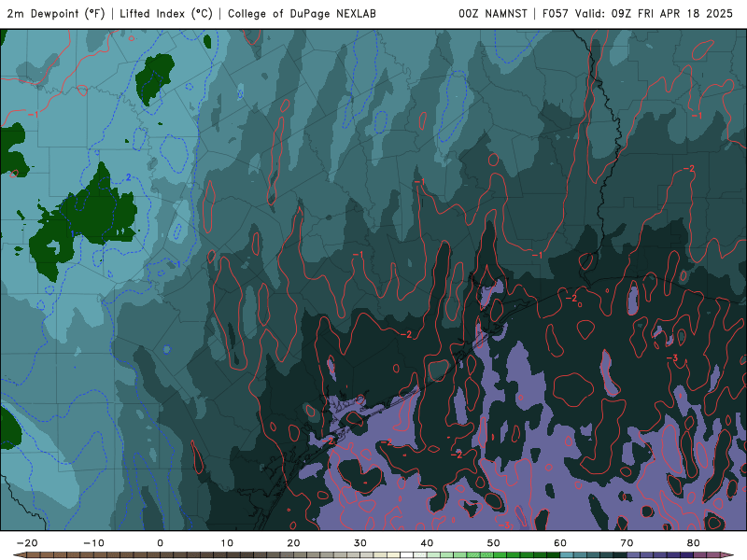
Task: Click the 60 label on the color scale
Action: [560, 543]
